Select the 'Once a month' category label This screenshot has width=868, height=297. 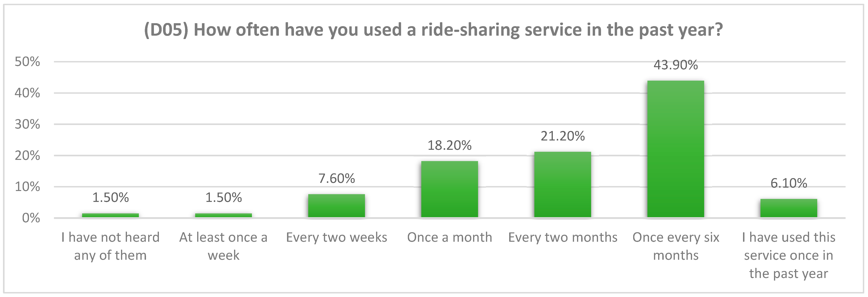pos(449,237)
